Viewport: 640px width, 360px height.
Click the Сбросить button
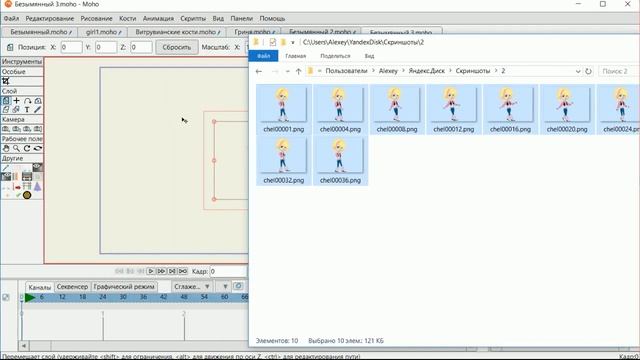pos(177,47)
